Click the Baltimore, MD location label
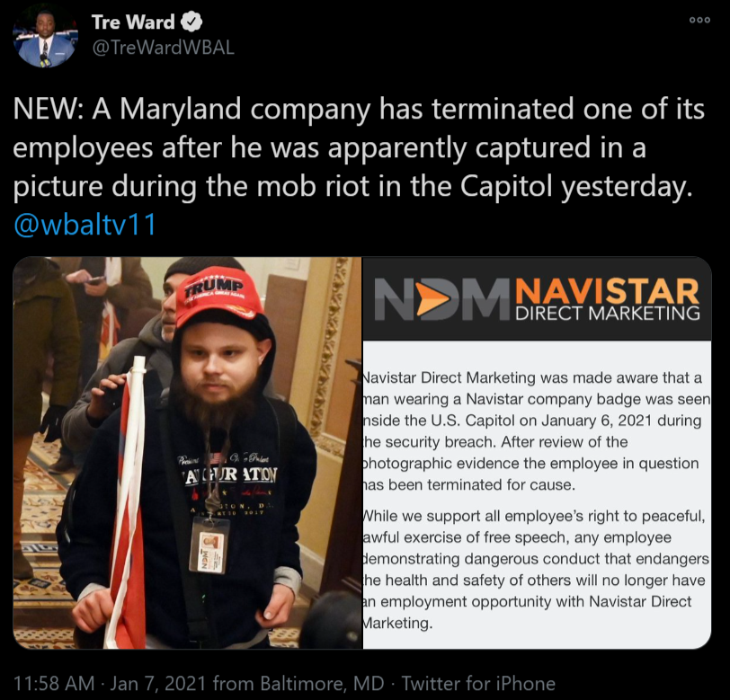Image resolution: width=730 pixels, height=700 pixels. [322, 683]
